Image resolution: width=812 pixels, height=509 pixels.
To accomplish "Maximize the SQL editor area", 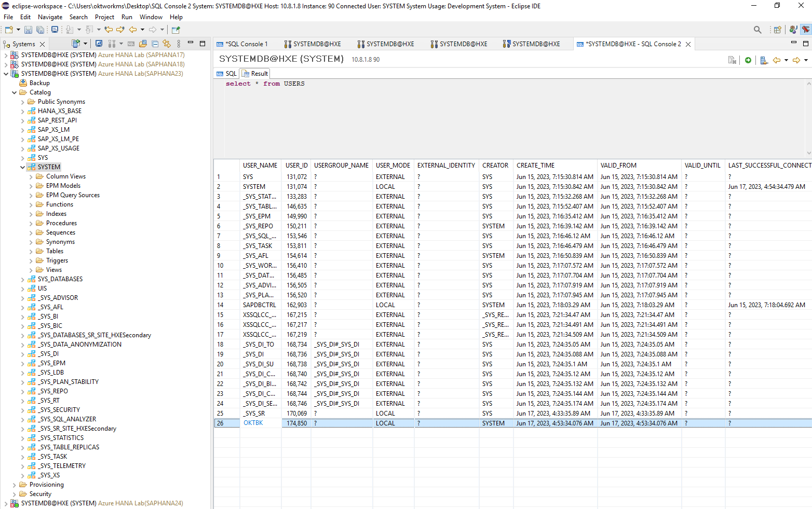I will [x=806, y=44].
